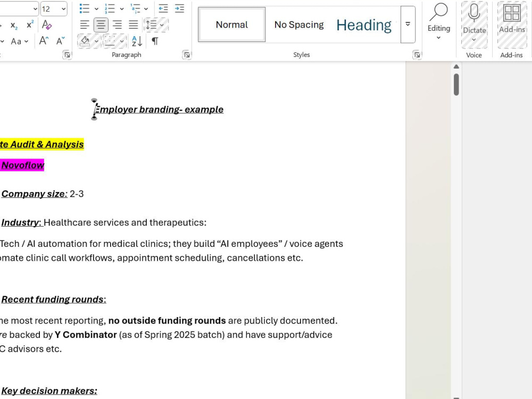Sort the selected text alphabetically
This screenshot has width=532, height=399.
click(x=137, y=41)
